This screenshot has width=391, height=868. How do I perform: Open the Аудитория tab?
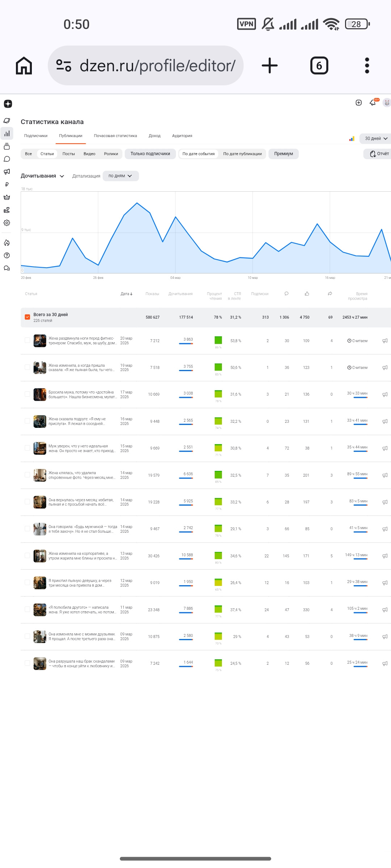tap(182, 136)
